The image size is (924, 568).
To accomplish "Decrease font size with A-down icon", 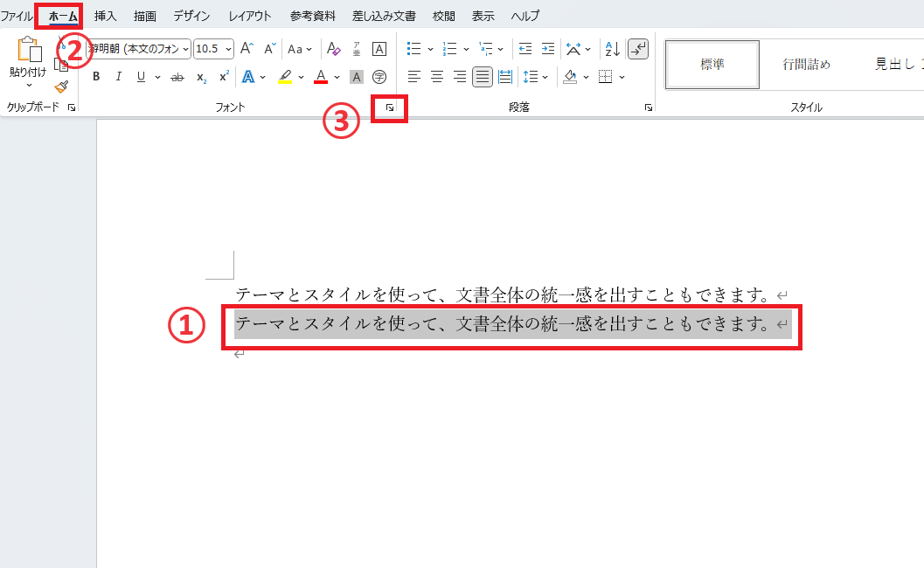I will 269,48.
